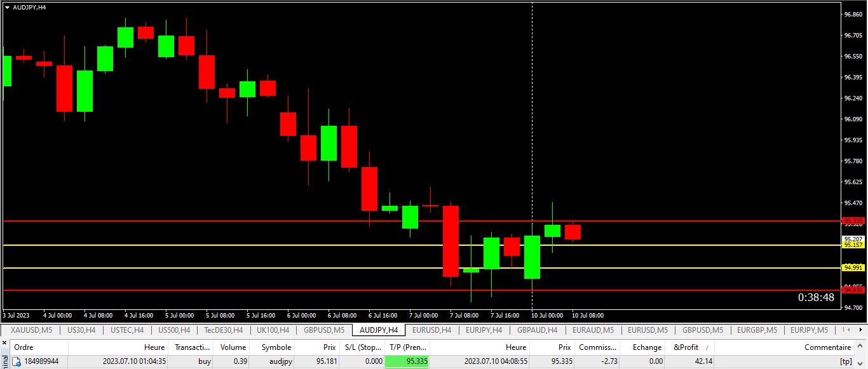Image resolution: width=868 pixels, height=369 pixels.
Task: Click the 96.860 price scale label
Action: tap(853, 14)
